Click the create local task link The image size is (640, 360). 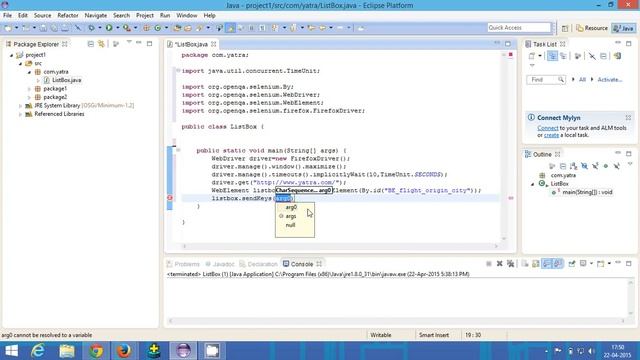click(551, 135)
